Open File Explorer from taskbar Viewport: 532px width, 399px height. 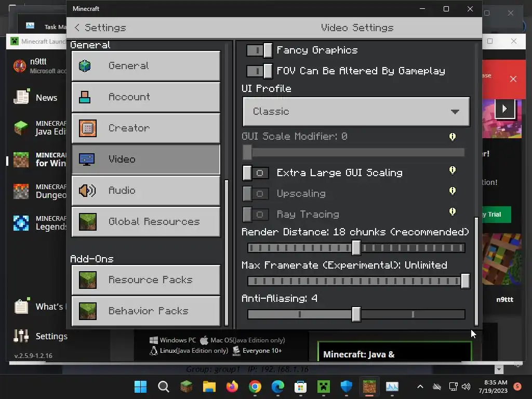209,387
